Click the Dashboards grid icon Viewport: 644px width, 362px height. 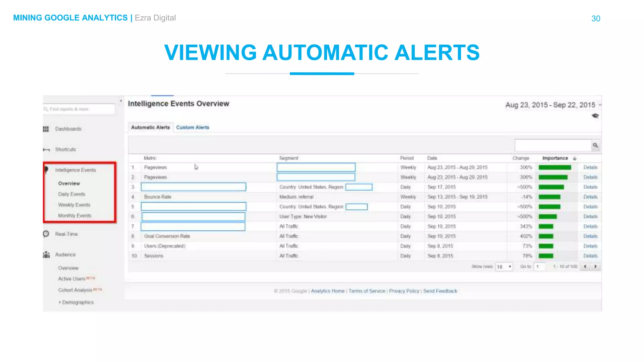click(46, 129)
